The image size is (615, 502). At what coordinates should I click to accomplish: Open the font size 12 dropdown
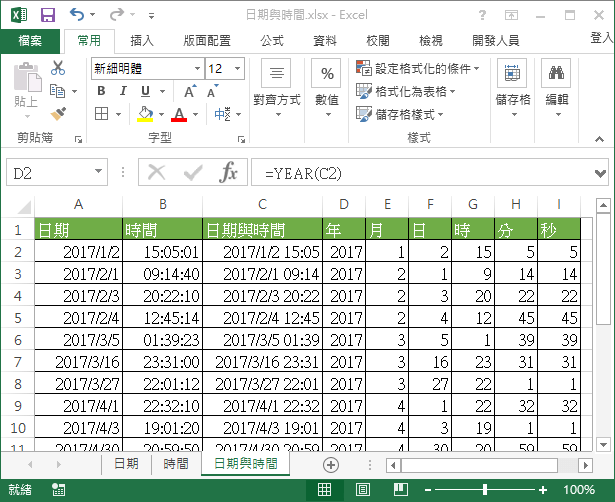237,69
